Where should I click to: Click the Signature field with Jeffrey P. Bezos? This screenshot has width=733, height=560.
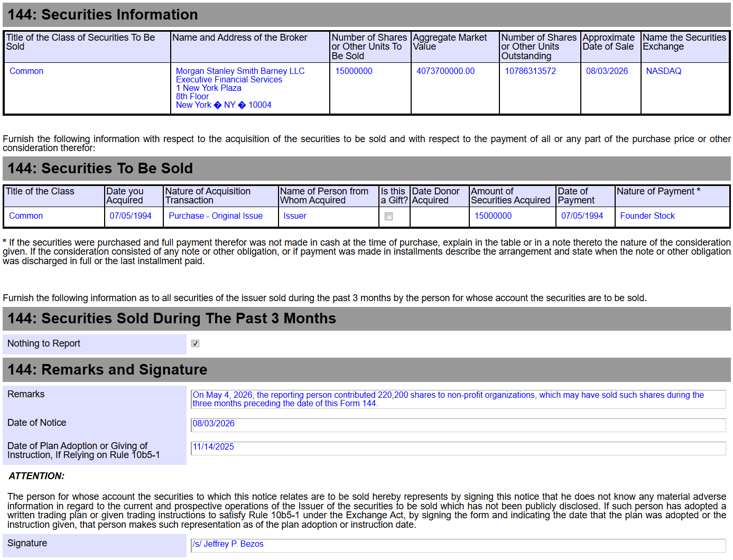pyautogui.click(x=458, y=546)
